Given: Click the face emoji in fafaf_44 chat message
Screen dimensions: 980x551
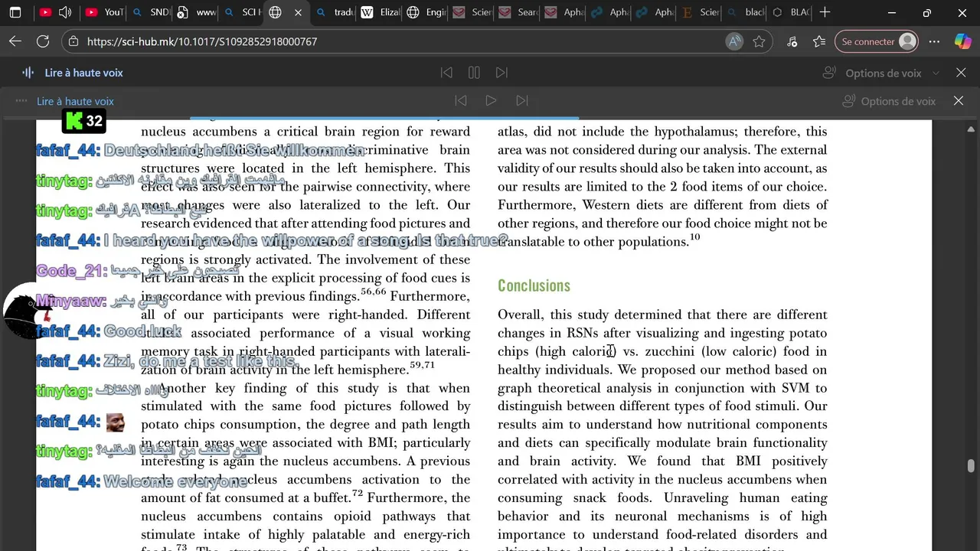Looking at the screenshot, I should [115, 422].
